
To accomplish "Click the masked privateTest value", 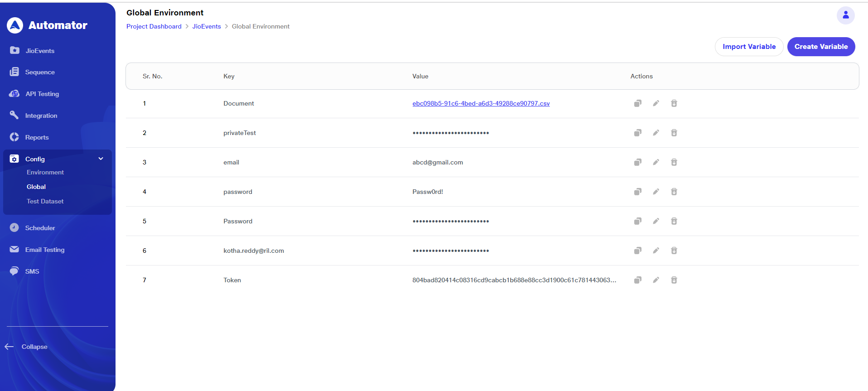I will pyautogui.click(x=451, y=133).
